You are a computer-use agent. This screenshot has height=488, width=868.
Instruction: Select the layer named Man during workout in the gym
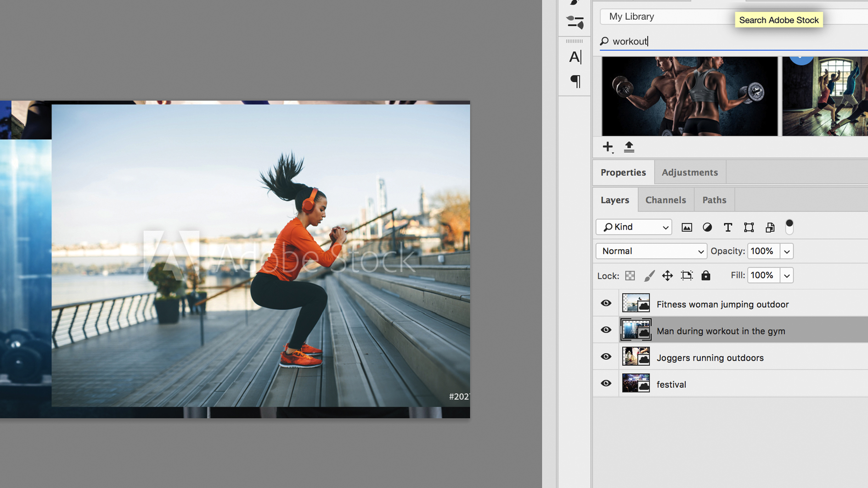721,331
